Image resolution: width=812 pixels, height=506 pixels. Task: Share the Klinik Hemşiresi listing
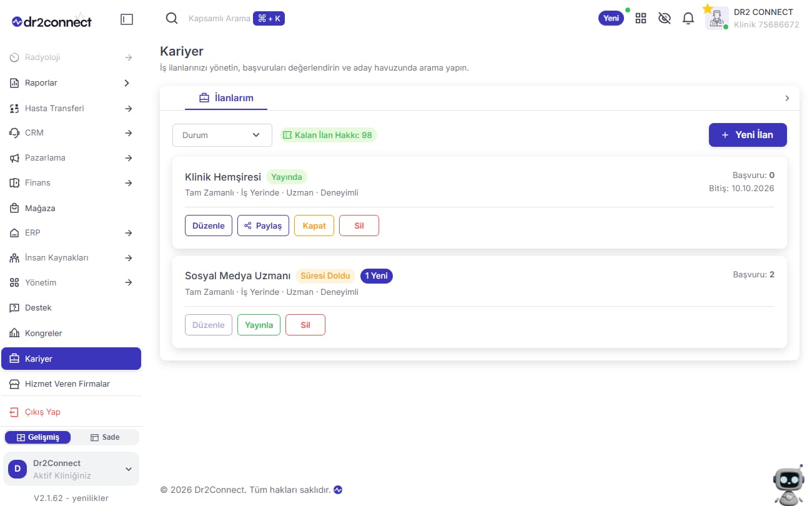click(263, 226)
